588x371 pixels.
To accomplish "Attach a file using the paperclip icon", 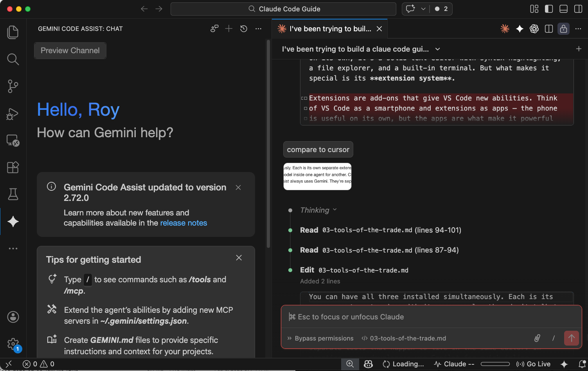I will tap(537, 338).
